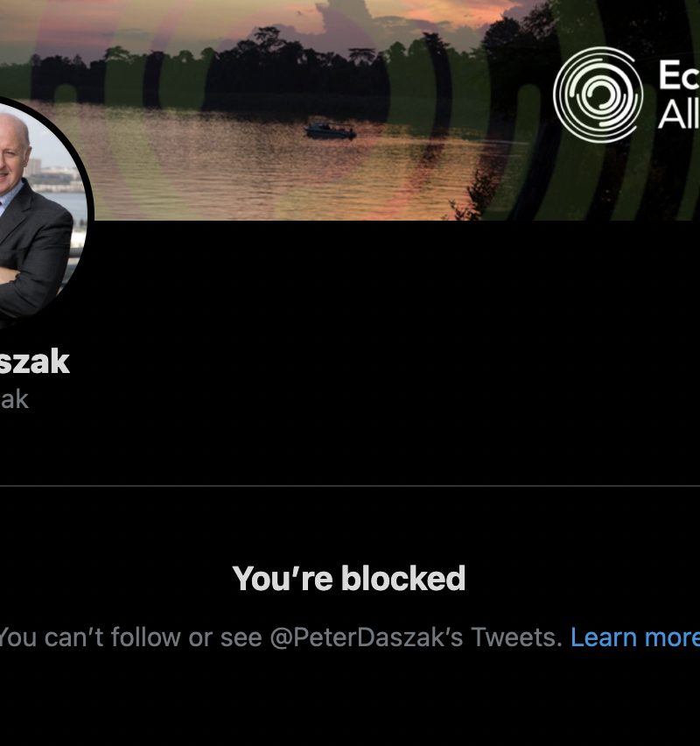Open the sunset lake banner header image

tap(350, 110)
